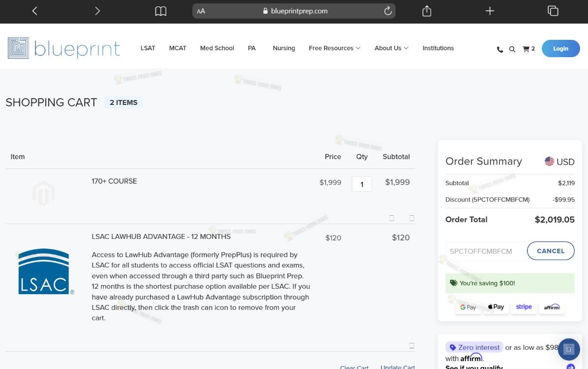Click the 2 ITEMS badge
Image resolution: width=588 pixels, height=369 pixels.
[124, 102]
